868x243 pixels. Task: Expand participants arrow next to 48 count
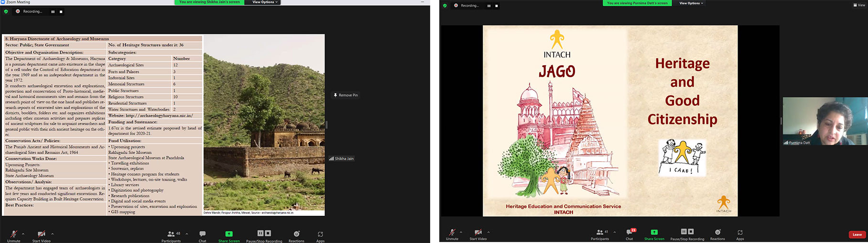[187, 234]
